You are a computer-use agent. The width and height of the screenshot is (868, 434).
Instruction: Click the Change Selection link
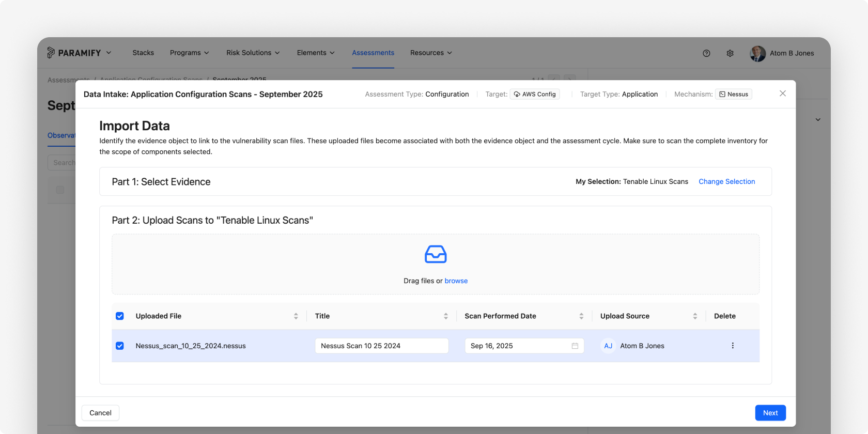pos(727,181)
